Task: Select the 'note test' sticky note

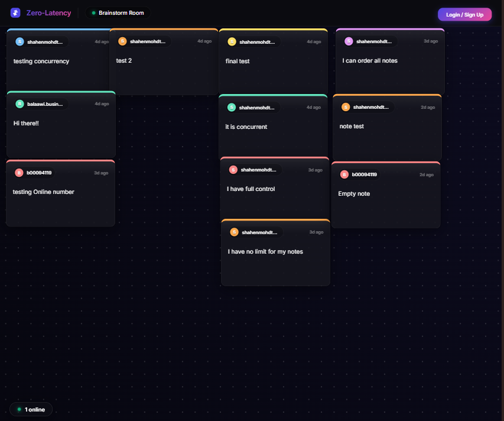Action: (386, 126)
